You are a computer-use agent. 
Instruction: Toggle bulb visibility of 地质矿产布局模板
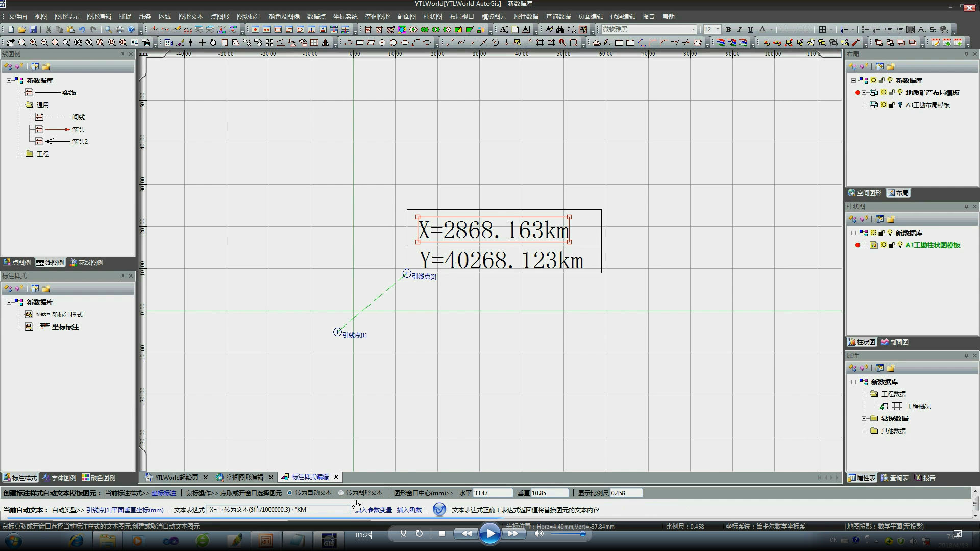tap(900, 92)
